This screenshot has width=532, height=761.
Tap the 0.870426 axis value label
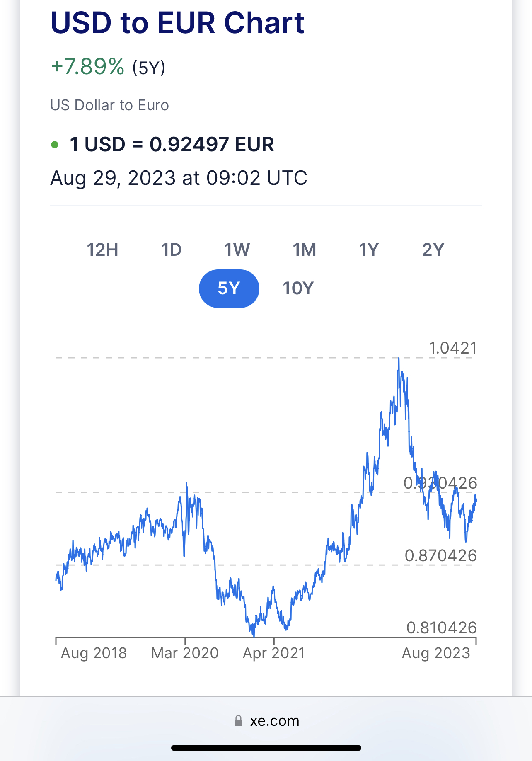pyautogui.click(x=440, y=555)
